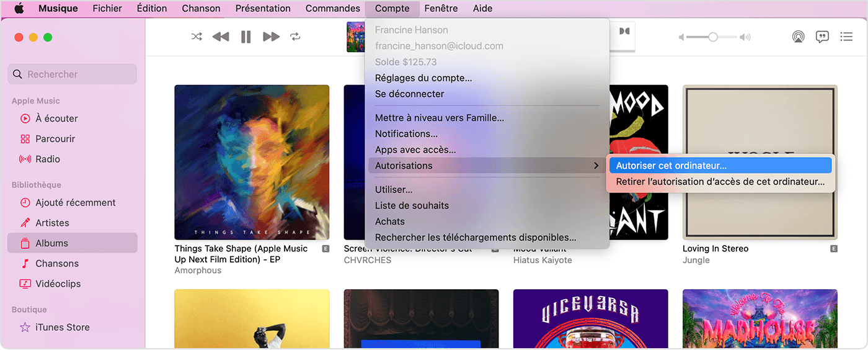Open the Commandes menu
Image resolution: width=868 pixels, height=350 pixels.
pyautogui.click(x=333, y=8)
